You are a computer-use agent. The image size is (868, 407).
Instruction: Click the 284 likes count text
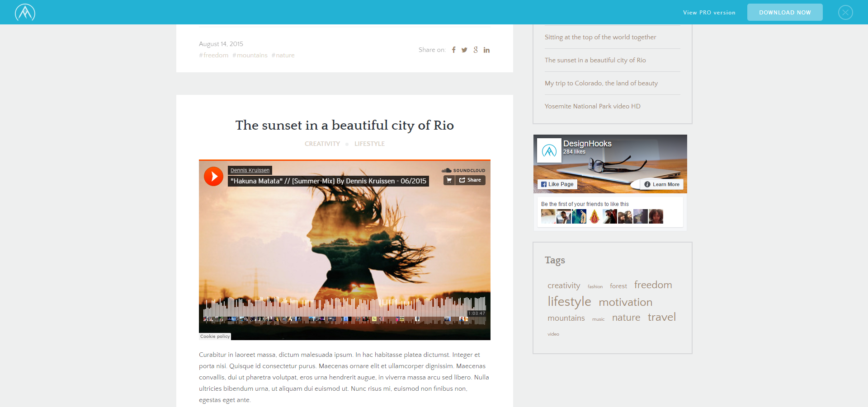(574, 152)
